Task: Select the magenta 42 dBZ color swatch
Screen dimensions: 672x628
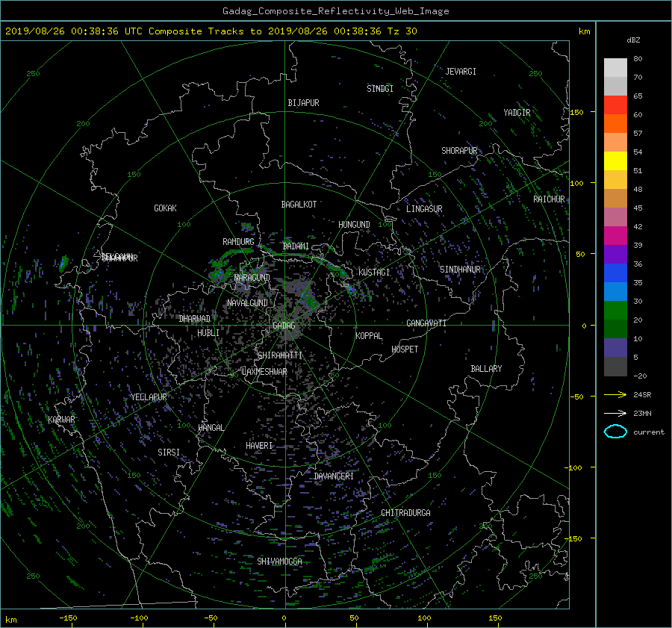Action: (615, 235)
